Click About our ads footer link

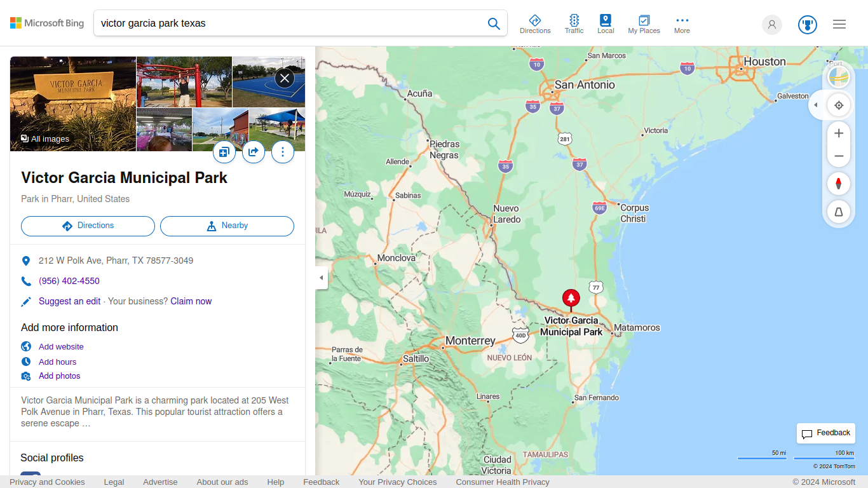[222, 482]
